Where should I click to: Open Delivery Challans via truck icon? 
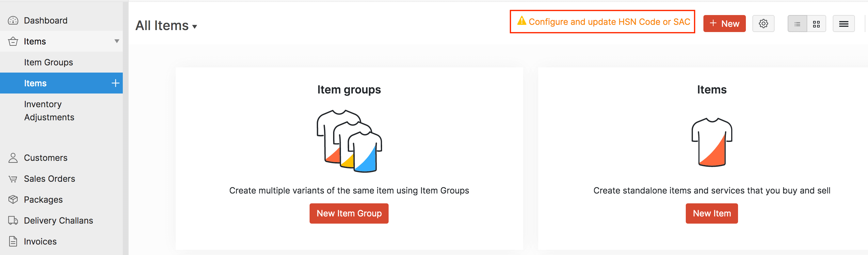[x=13, y=220]
